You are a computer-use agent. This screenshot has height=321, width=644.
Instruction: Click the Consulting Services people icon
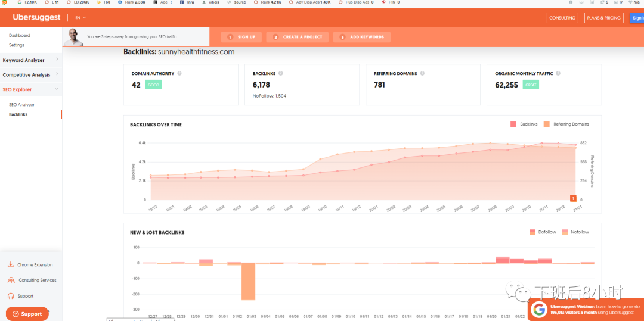(x=11, y=281)
